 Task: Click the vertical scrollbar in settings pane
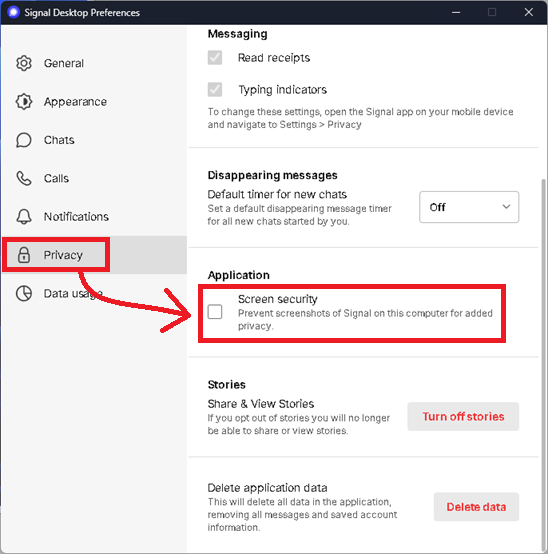click(x=543, y=364)
